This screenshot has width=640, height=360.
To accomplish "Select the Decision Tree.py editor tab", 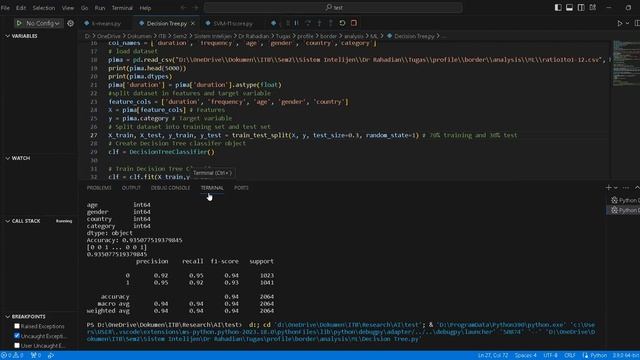I will click(x=166, y=24).
